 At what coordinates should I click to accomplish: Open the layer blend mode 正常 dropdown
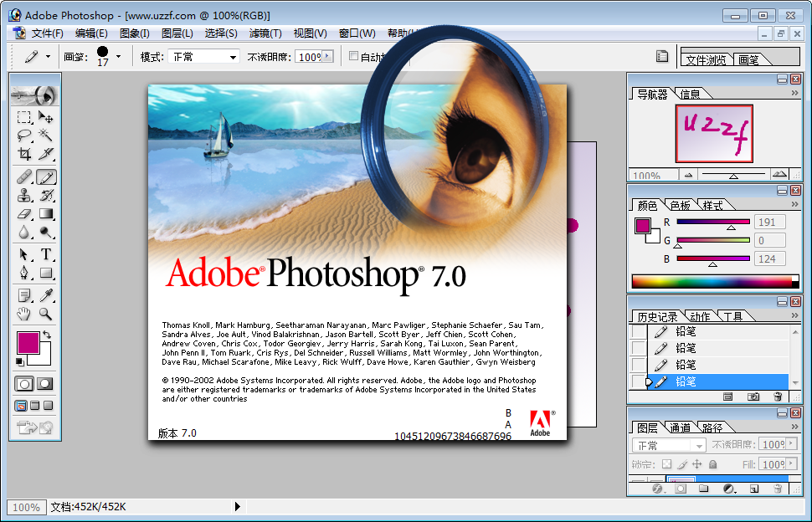[699, 445]
